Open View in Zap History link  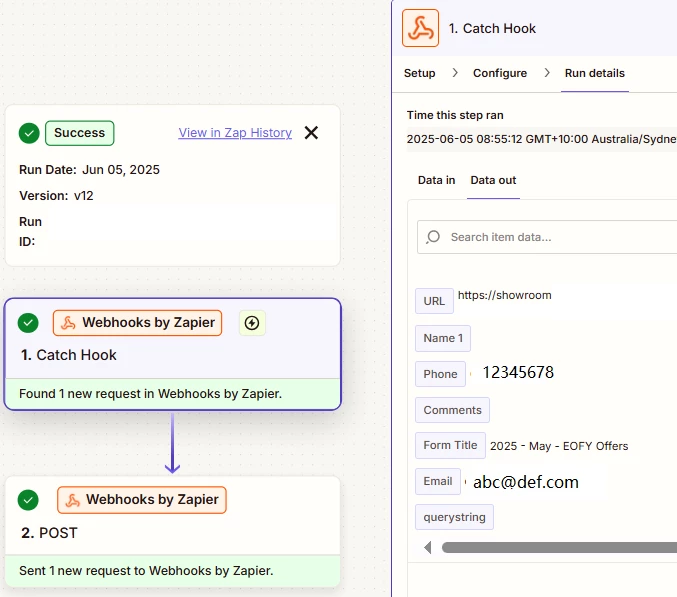pyautogui.click(x=235, y=133)
